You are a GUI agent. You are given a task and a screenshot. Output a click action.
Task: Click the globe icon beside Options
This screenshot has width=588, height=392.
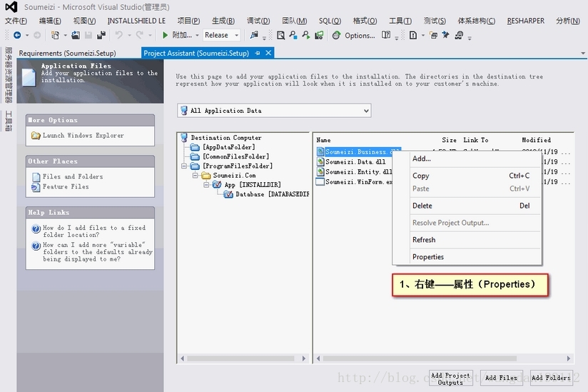click(x=336, y=35)
